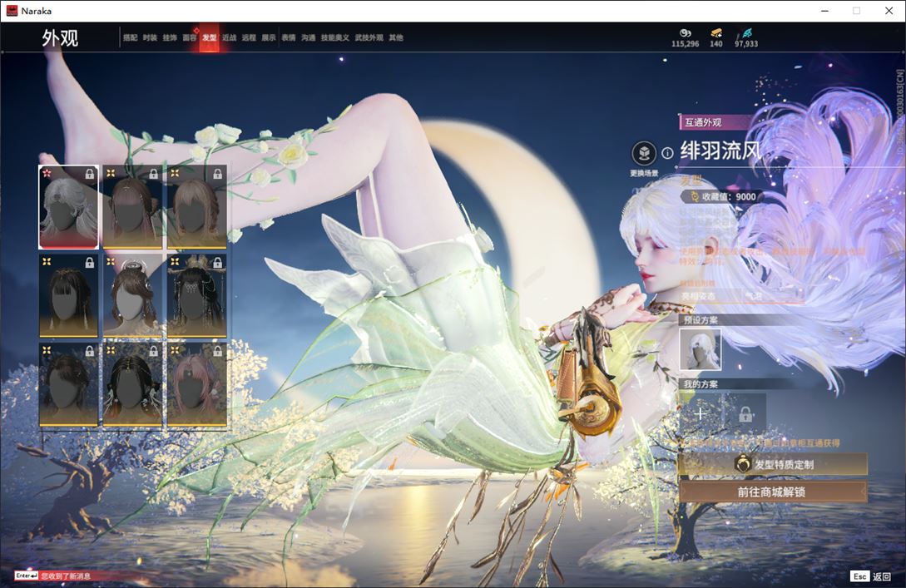Click the 亮相姿态 option

(698, 296)
